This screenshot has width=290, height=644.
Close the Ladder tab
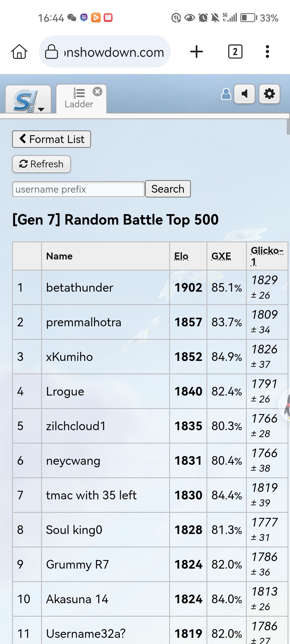click(x=97, y=92)
